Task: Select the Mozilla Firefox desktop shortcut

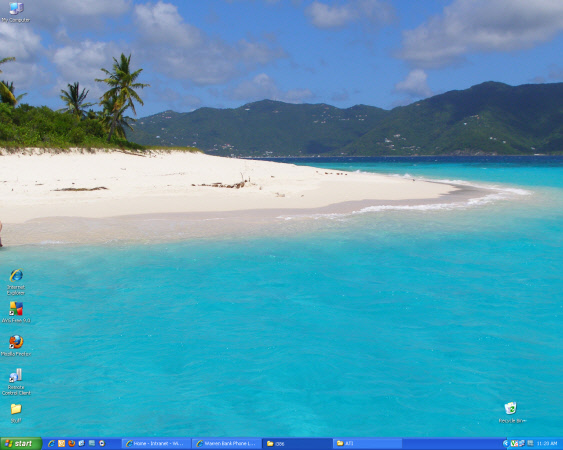Action: (16, 345)
